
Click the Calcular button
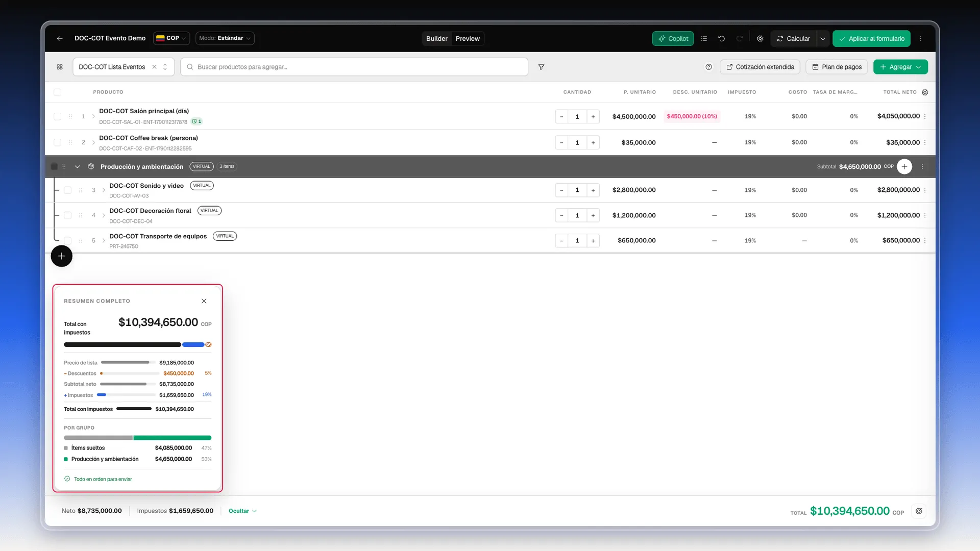click(x=793, y=38)
